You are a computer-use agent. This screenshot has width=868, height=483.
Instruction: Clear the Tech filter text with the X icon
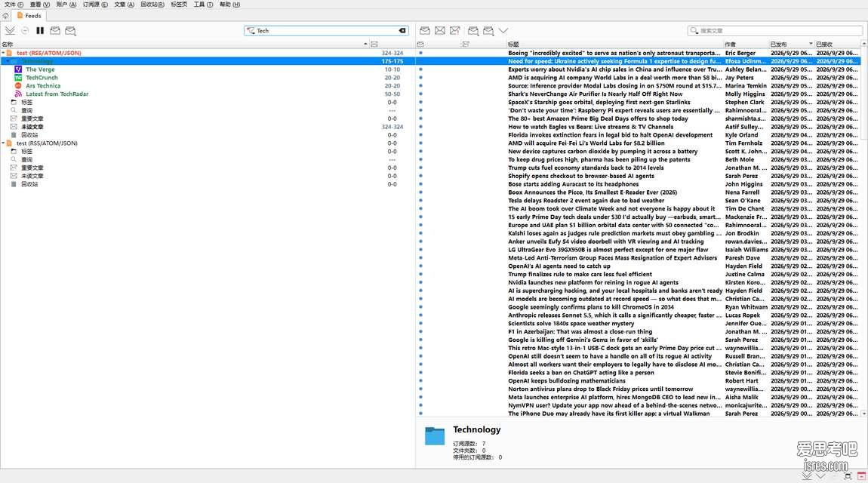(x=402, y=30)
